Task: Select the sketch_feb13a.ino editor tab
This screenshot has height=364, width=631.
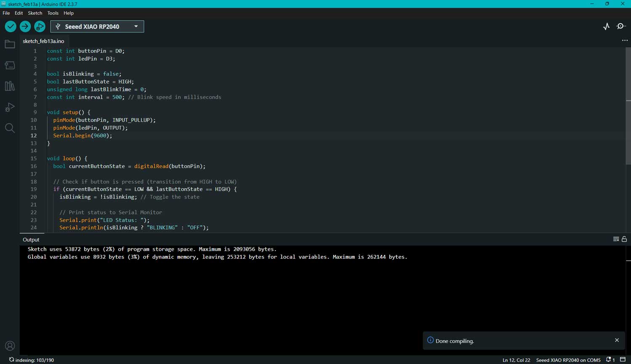Action: point(43,41)
